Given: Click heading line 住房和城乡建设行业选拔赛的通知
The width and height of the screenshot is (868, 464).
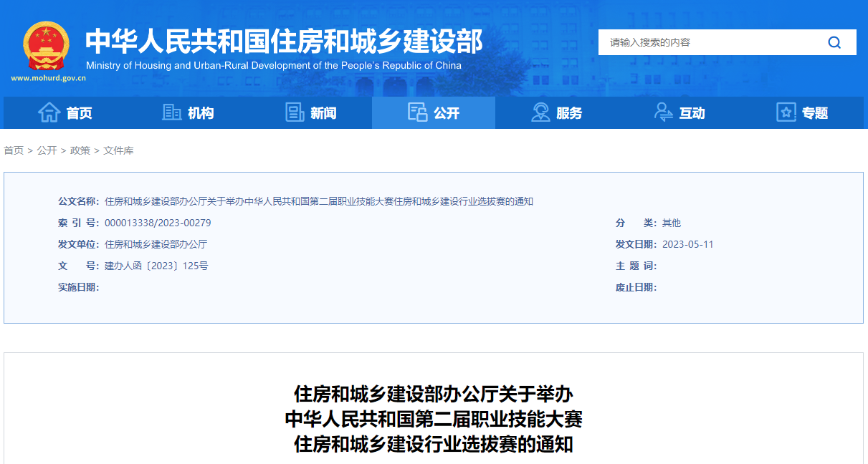Looking at the screenshot, I should coord(434,444).
